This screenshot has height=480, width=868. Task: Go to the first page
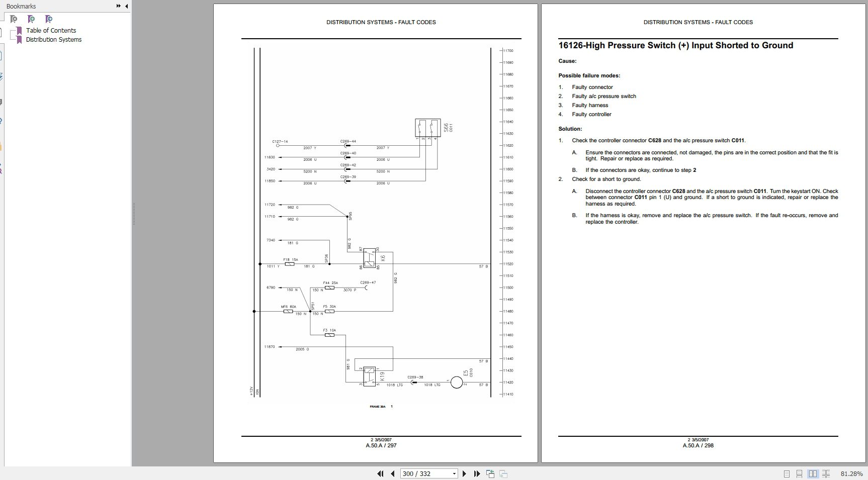coord(380,473)
